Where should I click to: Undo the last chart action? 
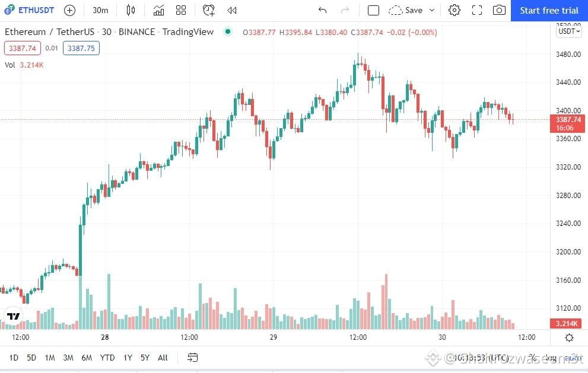point(322,10)
